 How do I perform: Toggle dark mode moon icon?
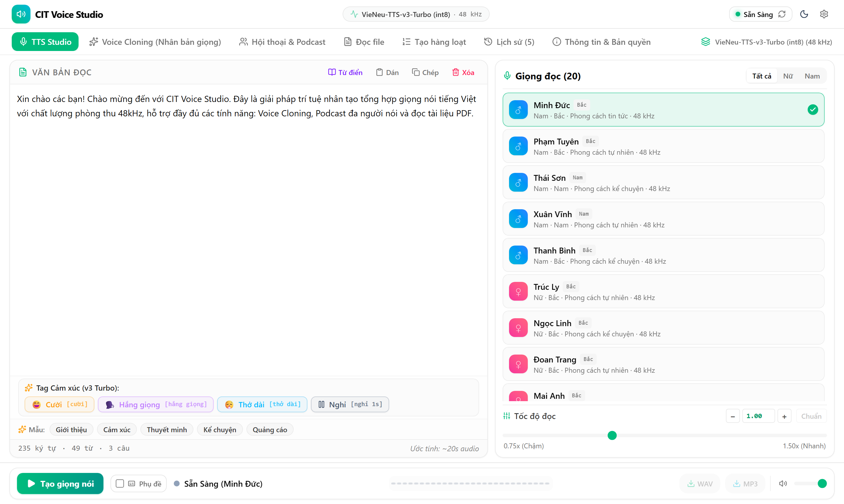coord(804,14)
